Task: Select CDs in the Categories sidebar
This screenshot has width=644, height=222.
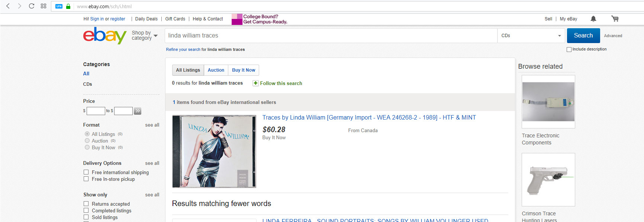Action: click(x=88, y=84)
